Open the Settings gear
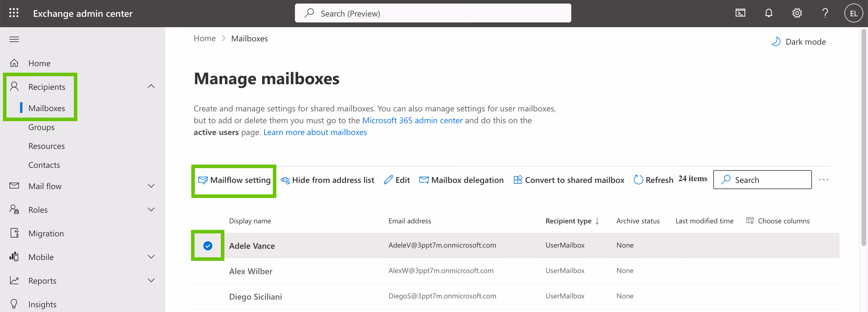 797,13
